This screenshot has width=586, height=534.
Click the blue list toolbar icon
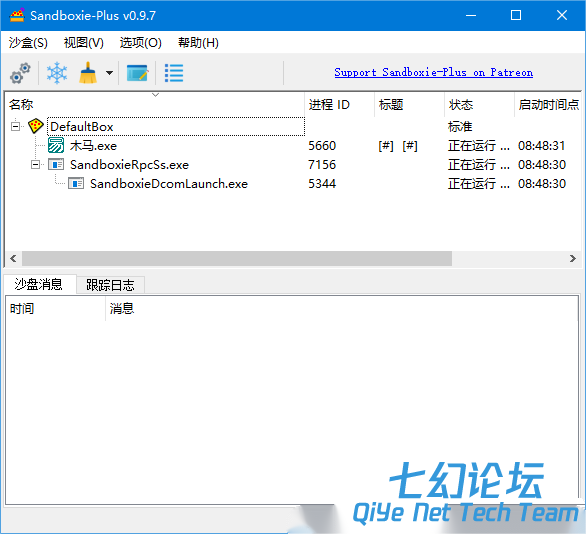174,73
